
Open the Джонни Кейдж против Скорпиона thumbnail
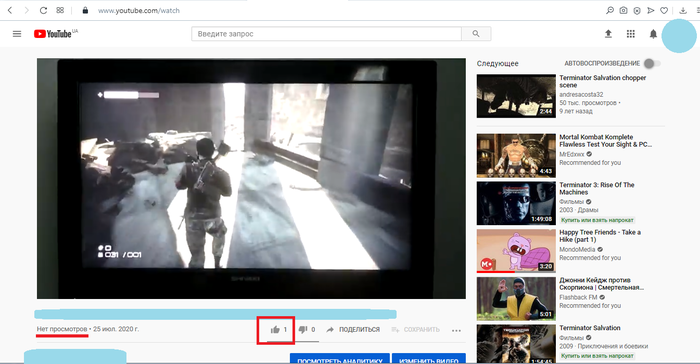pos(516,298)
